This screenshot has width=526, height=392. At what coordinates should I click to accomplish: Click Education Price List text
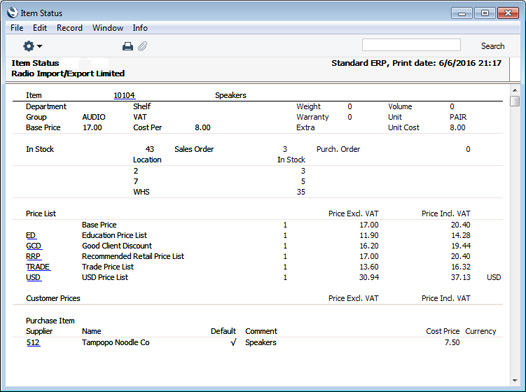pos(114,235)
